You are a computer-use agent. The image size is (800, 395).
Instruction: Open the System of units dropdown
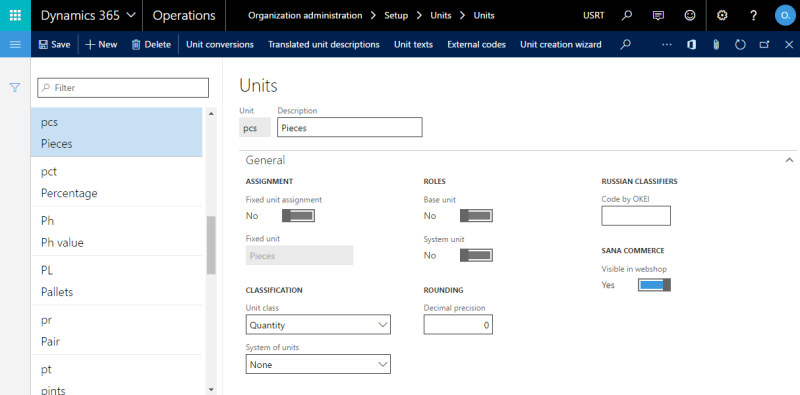(x=318, y=364)
